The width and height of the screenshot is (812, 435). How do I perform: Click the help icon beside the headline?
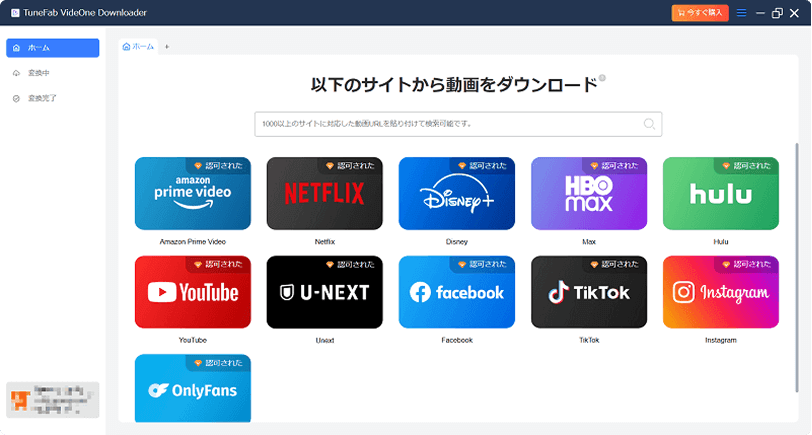pos(602,78)
